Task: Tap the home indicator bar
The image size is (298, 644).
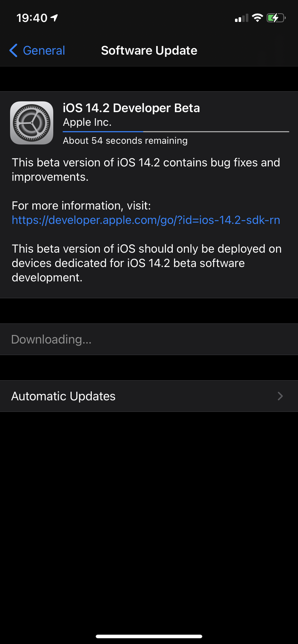Action: [x=149, y=636]
